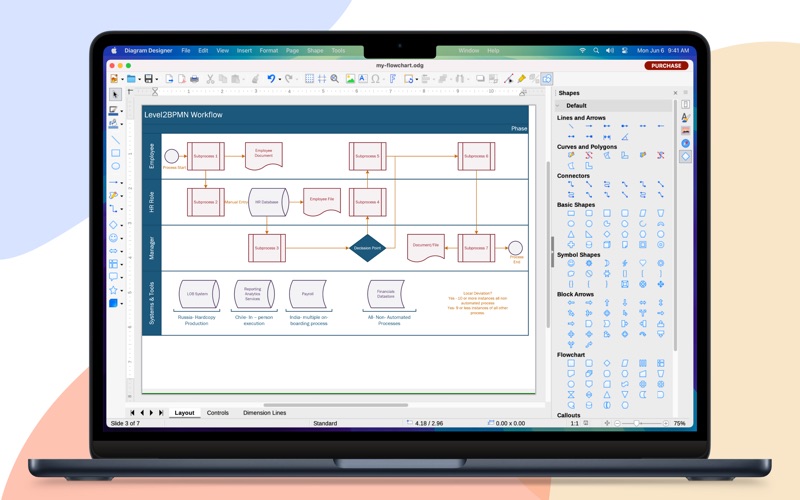
Task: Go to the last page navigation arrow
Action: coord(161,413)
